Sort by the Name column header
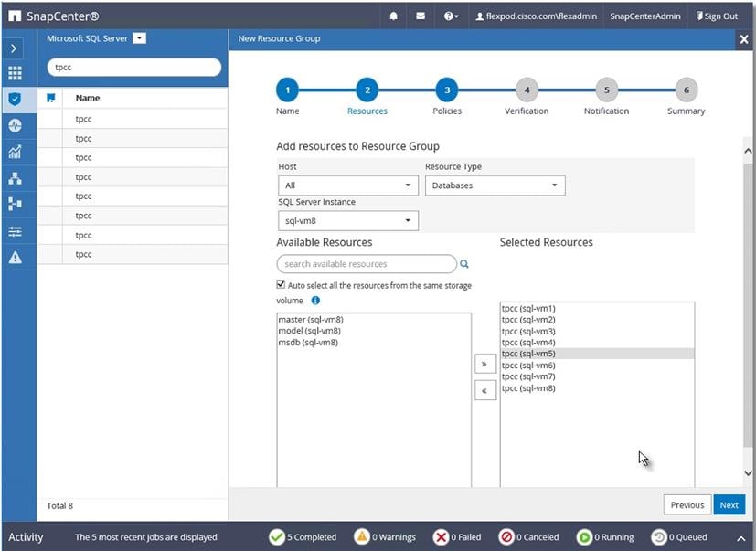The height and width of the screenshot is (551, 756). (88, 98)
